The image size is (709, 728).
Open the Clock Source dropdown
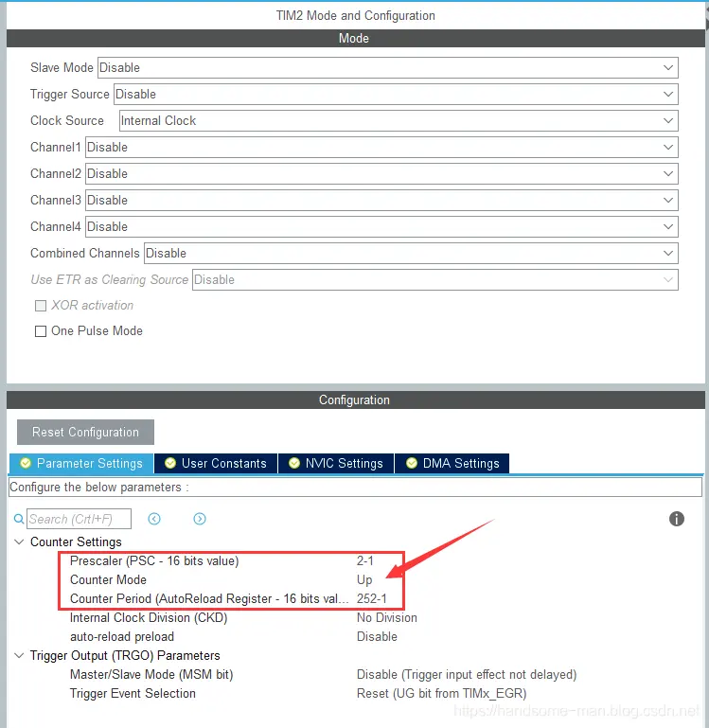(399, 121)
